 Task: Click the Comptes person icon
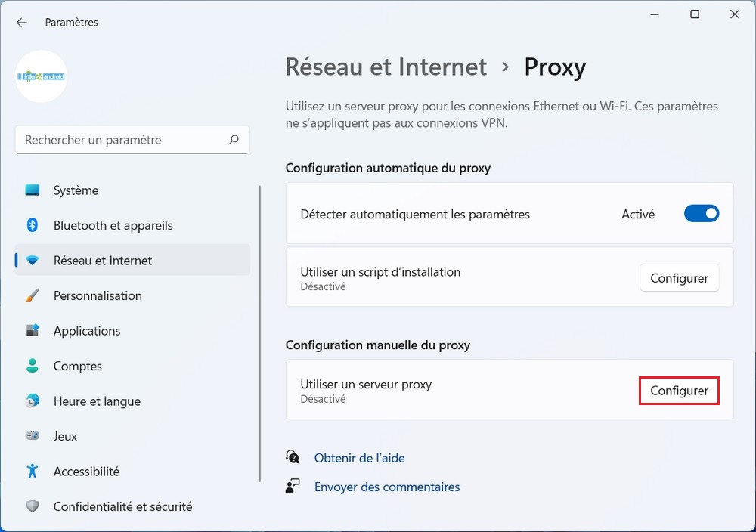(33, 366)
